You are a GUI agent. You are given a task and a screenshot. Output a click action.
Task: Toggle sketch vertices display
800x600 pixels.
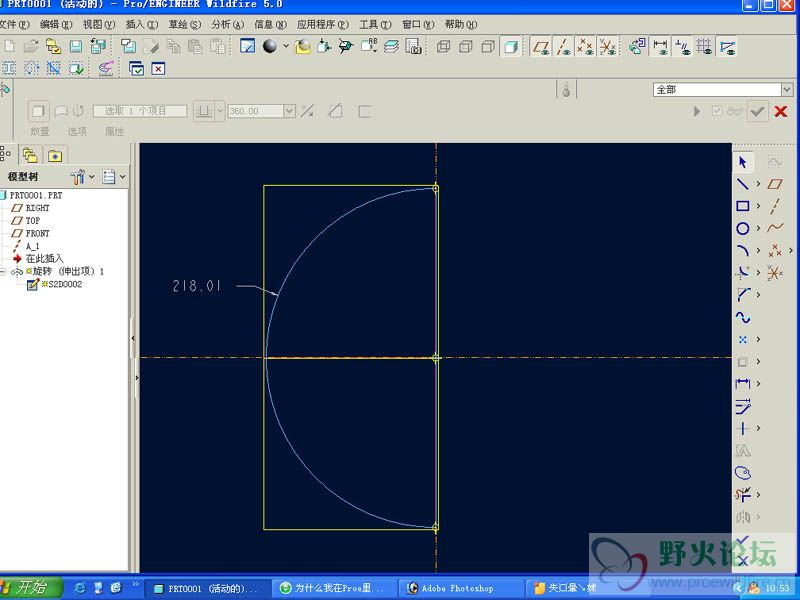(727, 47)
